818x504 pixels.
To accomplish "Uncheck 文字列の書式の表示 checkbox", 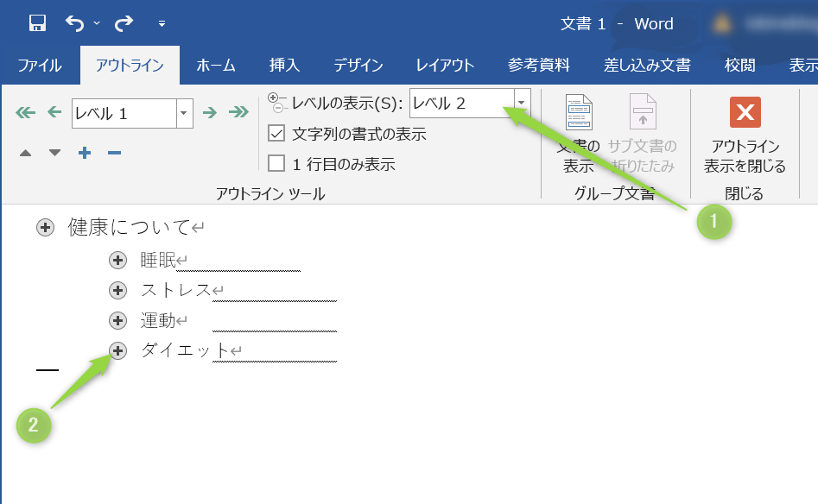I will (276, 134).
